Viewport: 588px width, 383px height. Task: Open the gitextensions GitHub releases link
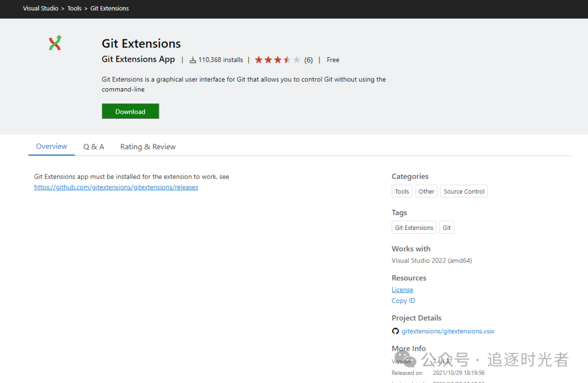(116, 187)
